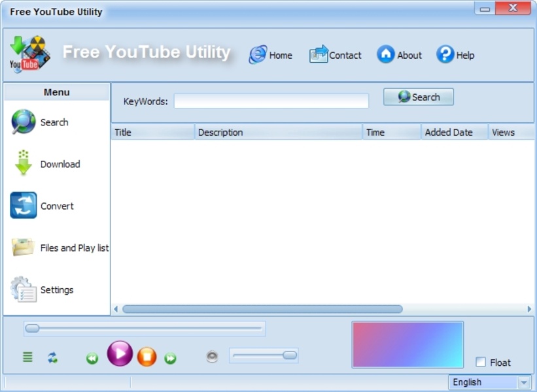Enable the Float checkbox
537x392 pixels.
pyautogui.click(x=481, y=362)
